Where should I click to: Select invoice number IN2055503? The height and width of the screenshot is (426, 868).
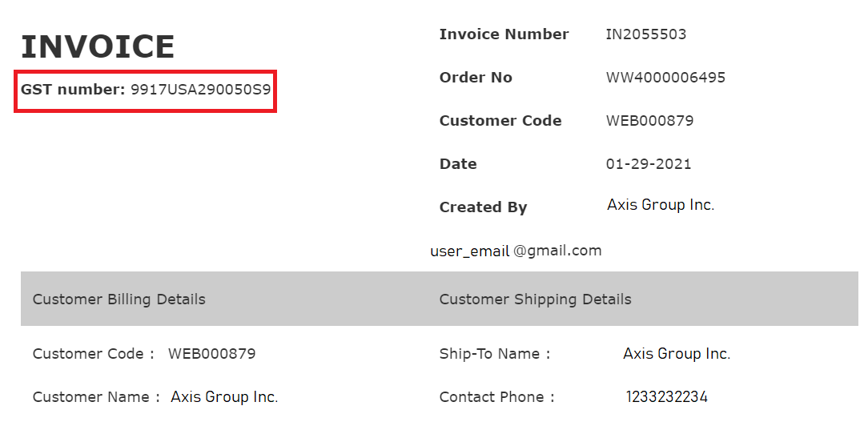645,34
